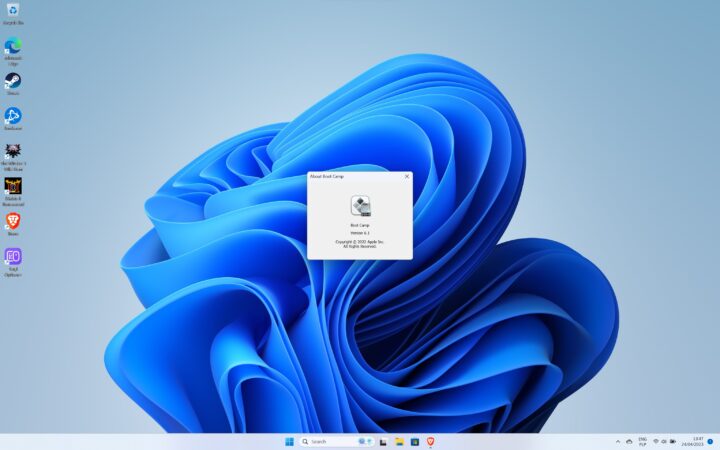This screenshot has width=720, height=450.
Task: Click the 'Copyright © 2022 Apple Inc.' line
Action: (360, 242)
